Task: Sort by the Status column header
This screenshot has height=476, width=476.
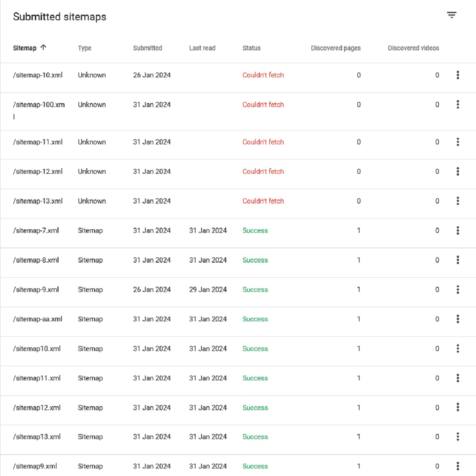Action: (x=251, y=48)
